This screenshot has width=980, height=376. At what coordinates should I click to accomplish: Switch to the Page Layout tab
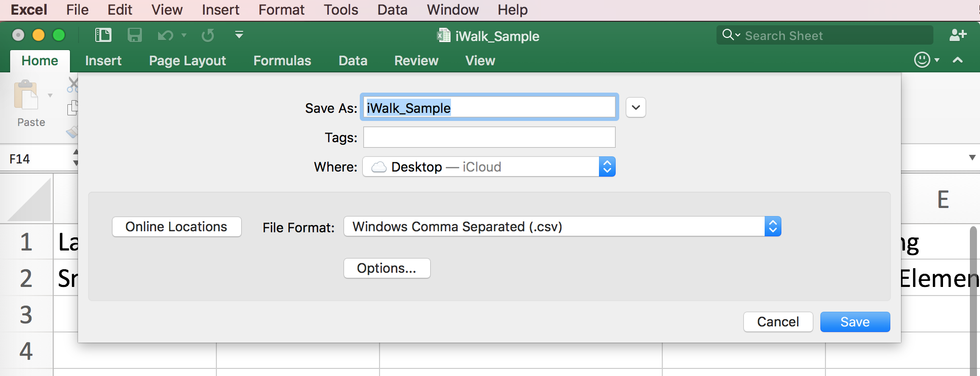(187, 61)
